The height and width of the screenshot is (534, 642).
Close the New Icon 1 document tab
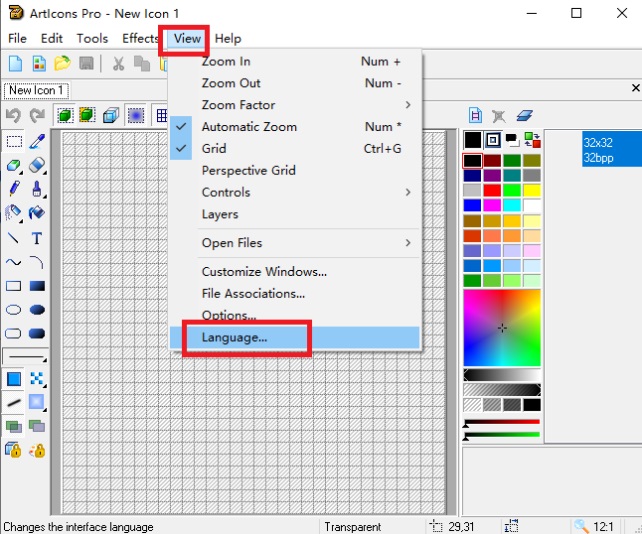[x=635, y=88]
